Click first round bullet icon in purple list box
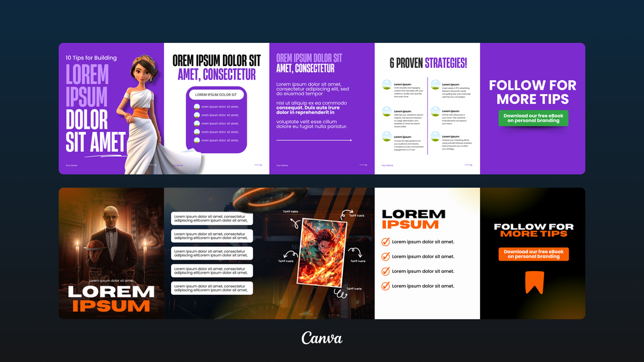The image size is (644, 362). tap(197, 107)
